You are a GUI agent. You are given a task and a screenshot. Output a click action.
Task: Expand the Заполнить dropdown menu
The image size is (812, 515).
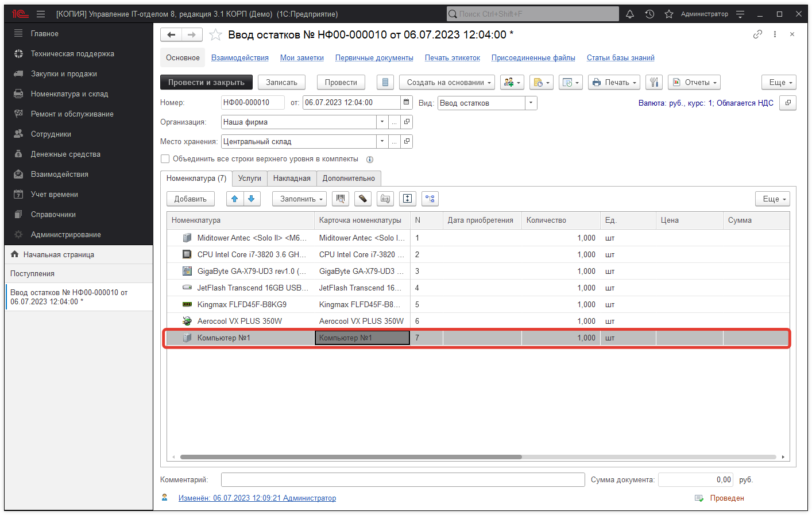[299, 199]
